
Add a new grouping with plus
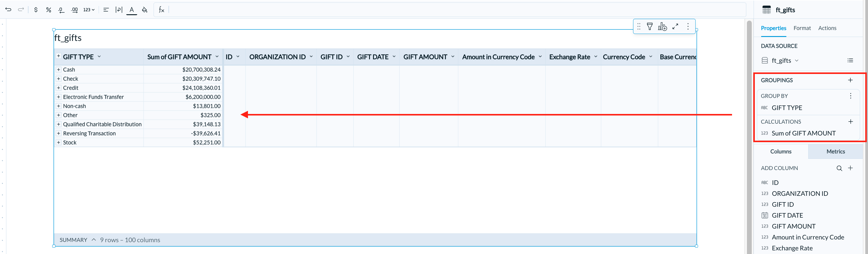click(850, 80)
